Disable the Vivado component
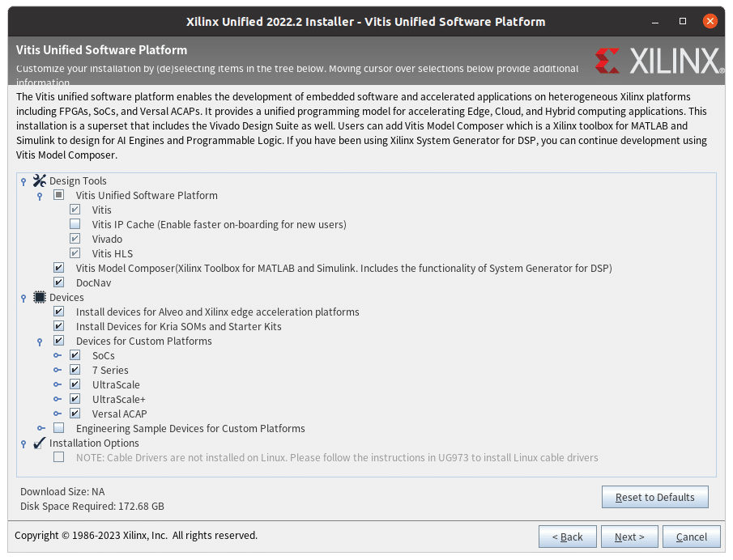Viewport: 733px width, 560px height. pos(75,238)
